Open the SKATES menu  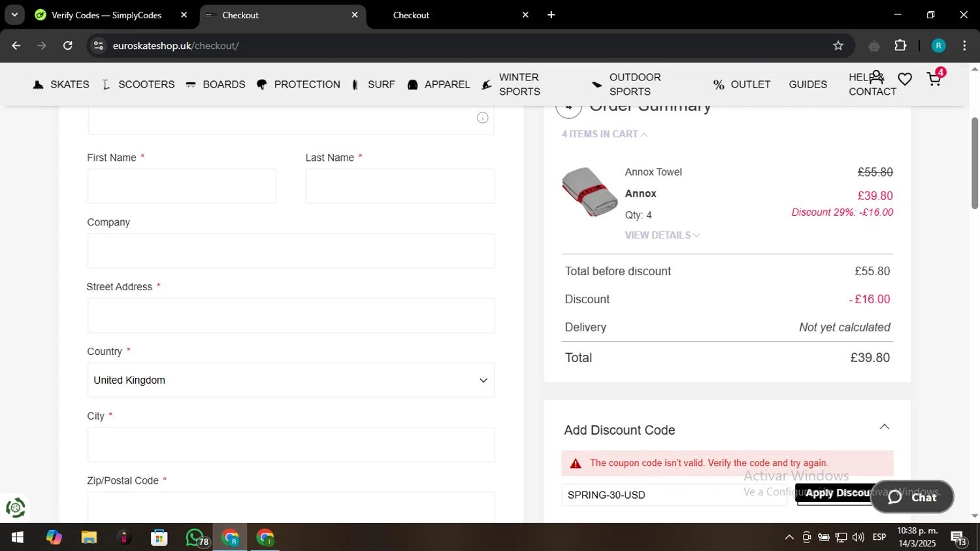[x=61, y=84]
